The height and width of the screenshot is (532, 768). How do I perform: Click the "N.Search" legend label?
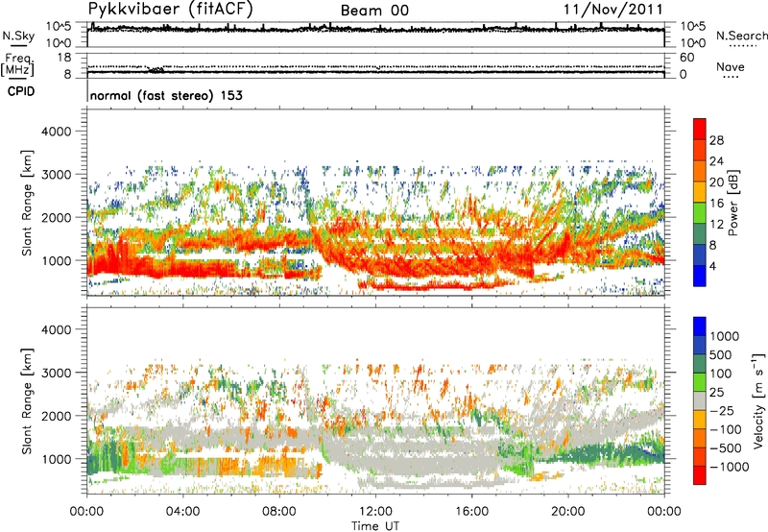(741, 36)
